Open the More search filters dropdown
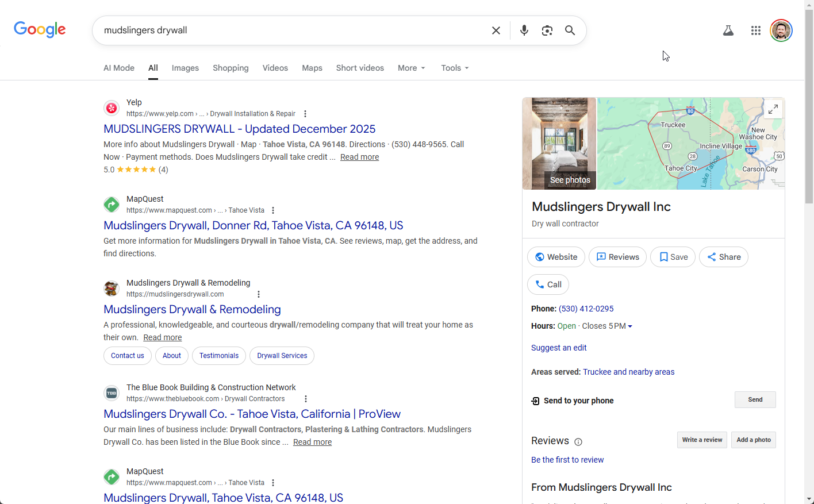 (412, 68)
